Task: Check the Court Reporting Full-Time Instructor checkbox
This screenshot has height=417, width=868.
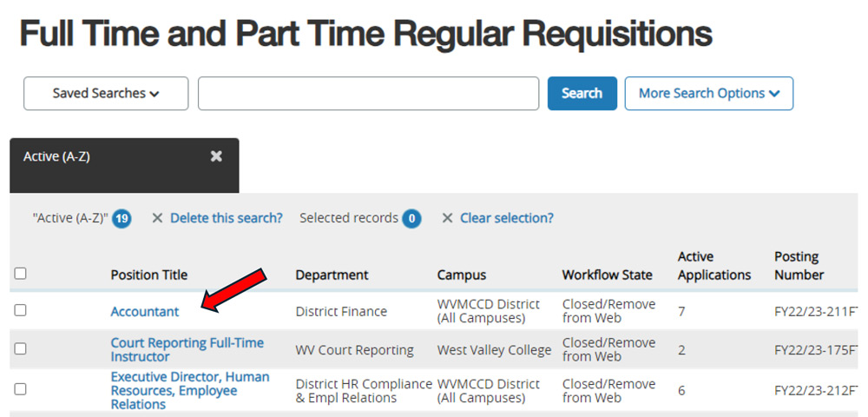Action: tap(21, 348)
